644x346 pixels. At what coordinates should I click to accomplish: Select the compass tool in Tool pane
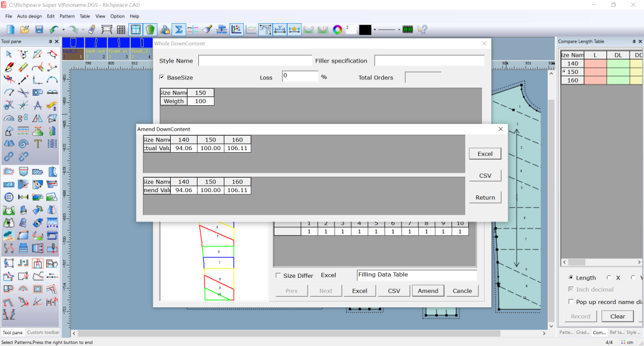click(38, 105)
